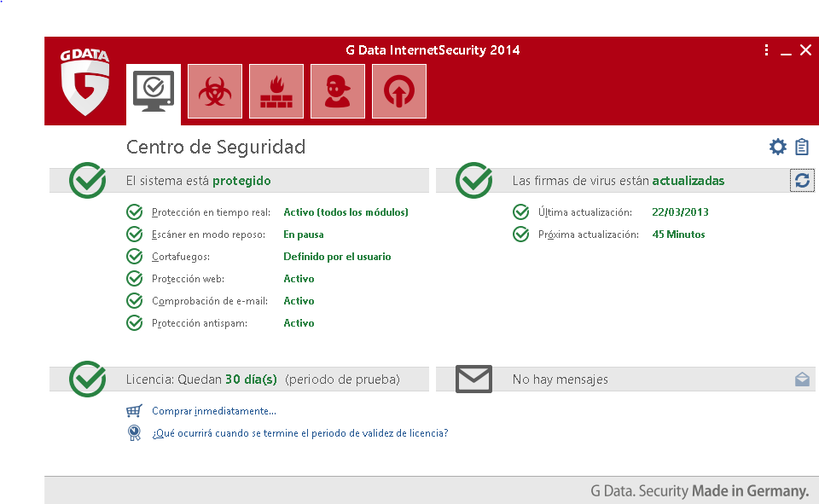Screen dimensions: 819x504
Task: Click the large checkmark next to virus signatures
Action: click(473, 180)
